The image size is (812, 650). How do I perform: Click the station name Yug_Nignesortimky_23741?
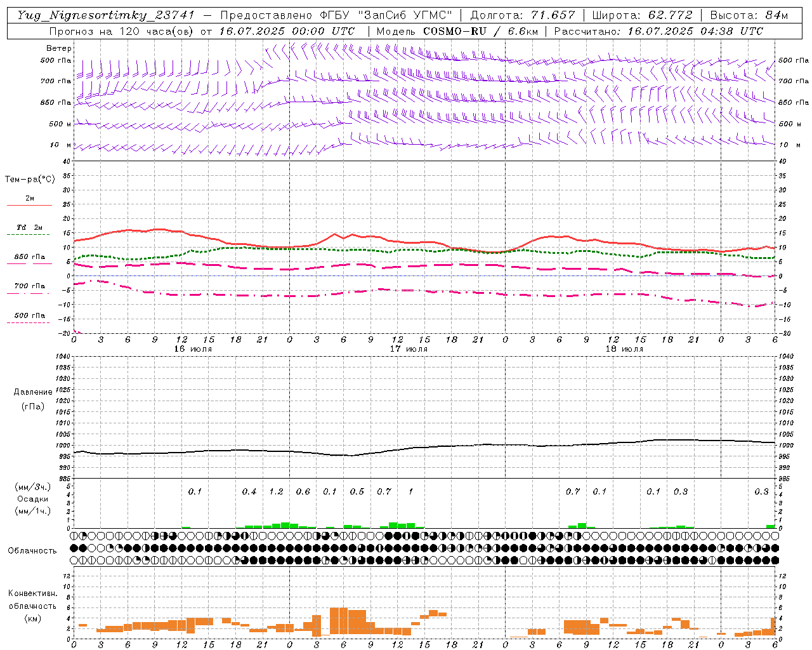point(106,15)
